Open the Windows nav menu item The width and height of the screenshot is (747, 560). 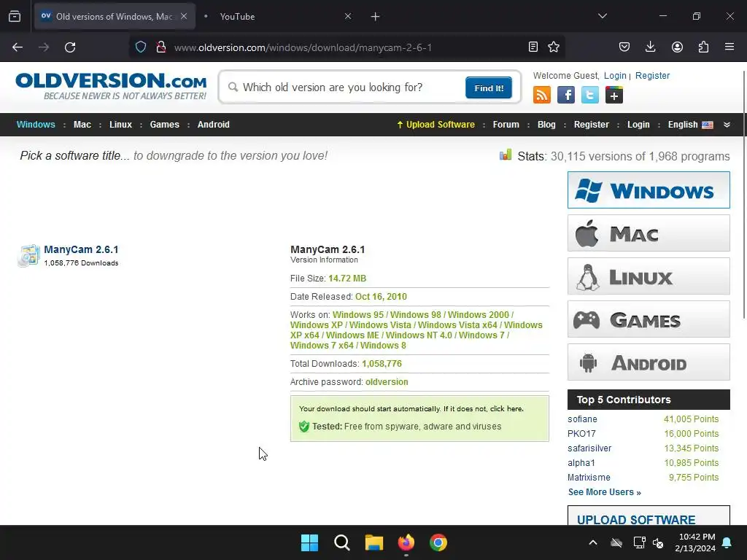(x=36, y=124)
